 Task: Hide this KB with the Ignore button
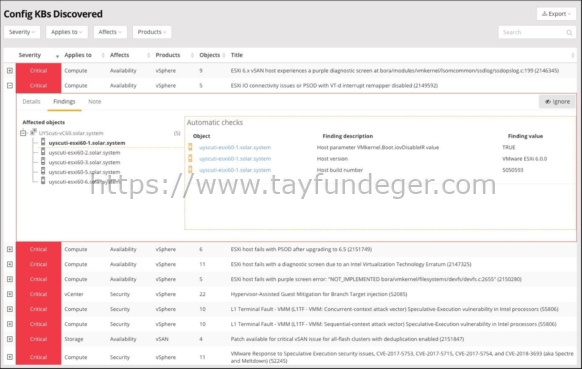click(557, 101)
